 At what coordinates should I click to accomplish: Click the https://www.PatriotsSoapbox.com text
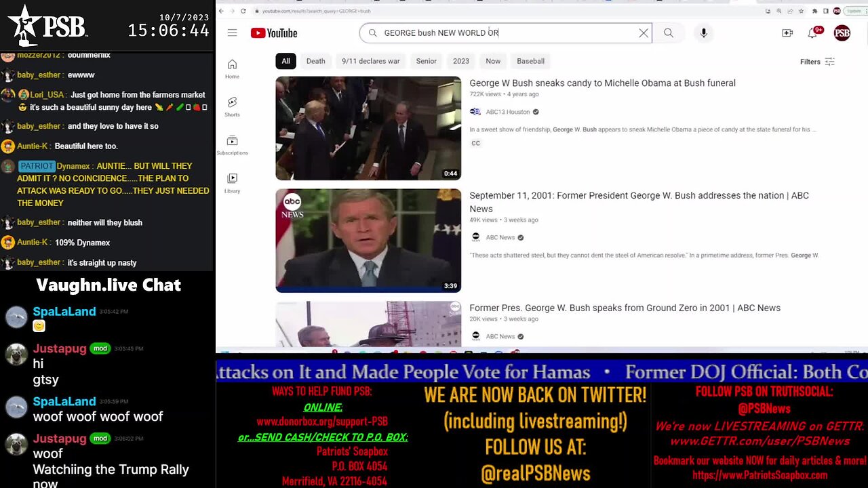pos(759,475)
